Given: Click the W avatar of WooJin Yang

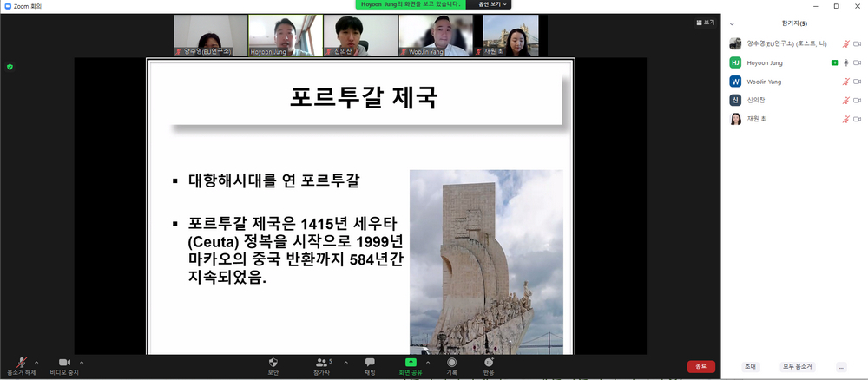Looking at the screenshot, I should click(x=735, y=82).
